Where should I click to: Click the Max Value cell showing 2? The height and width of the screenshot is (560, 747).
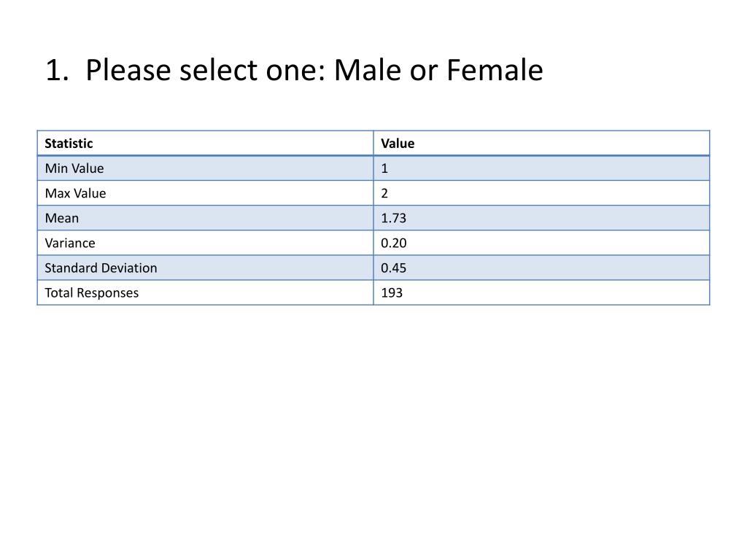point(384,192)
